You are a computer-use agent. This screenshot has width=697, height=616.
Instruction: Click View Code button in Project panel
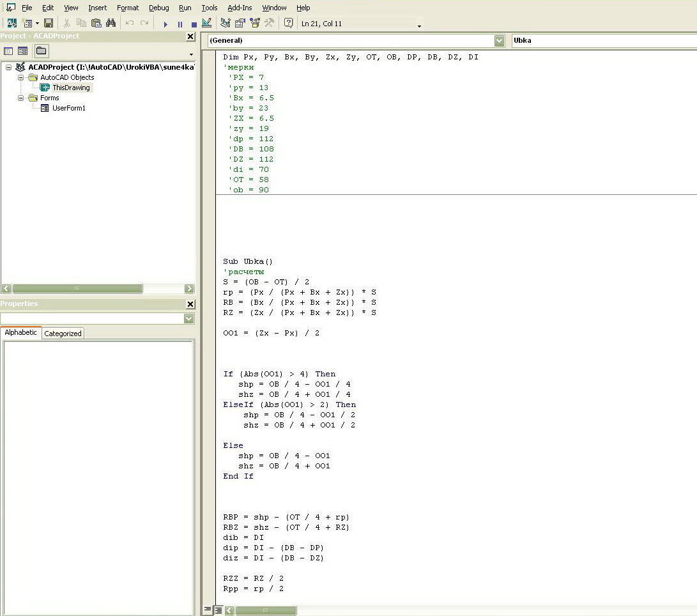(9, 51)
